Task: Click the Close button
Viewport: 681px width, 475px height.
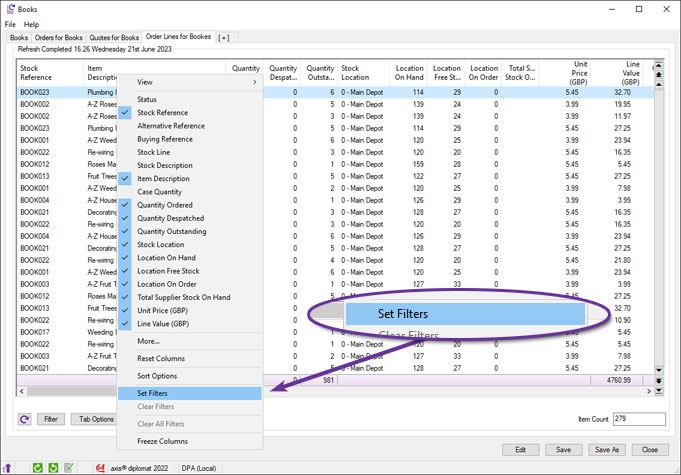Action: coord(650,450)
